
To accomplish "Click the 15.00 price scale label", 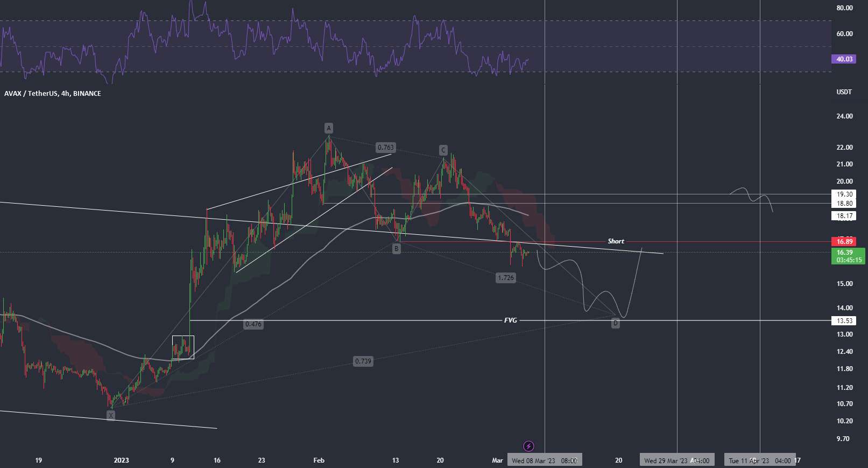I will coord(844,284).
